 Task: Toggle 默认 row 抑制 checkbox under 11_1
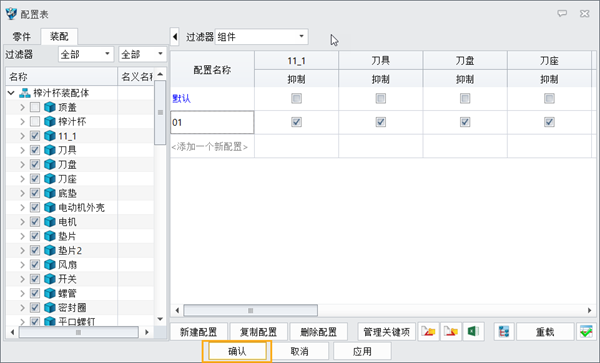[296, 99]
